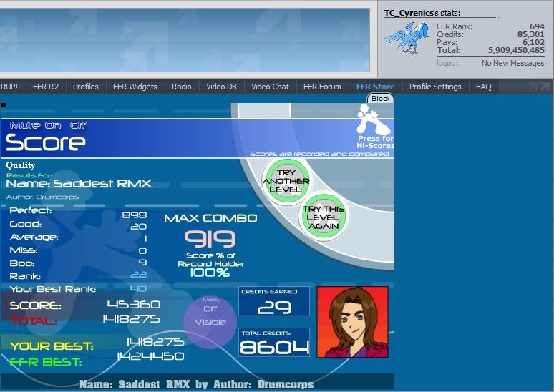554x392 pixels.
Task: Turn mute Off
Action: tap(78, 125)
